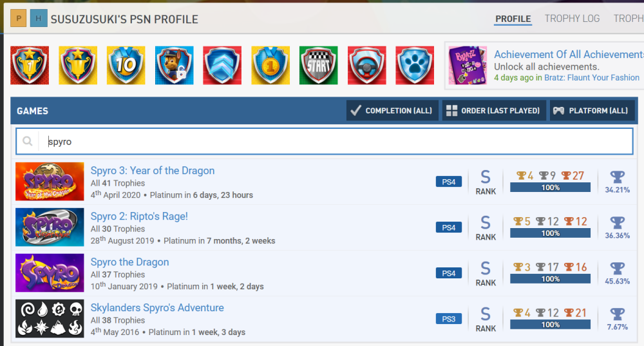
Task: Click the Achievement Of All Achievements trophy link
Action: [x=568, y=55]
